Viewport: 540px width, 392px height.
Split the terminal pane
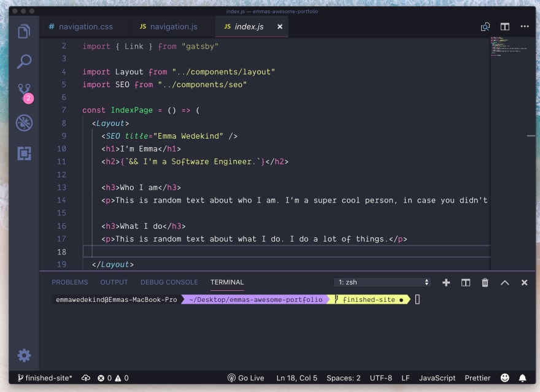466,283
